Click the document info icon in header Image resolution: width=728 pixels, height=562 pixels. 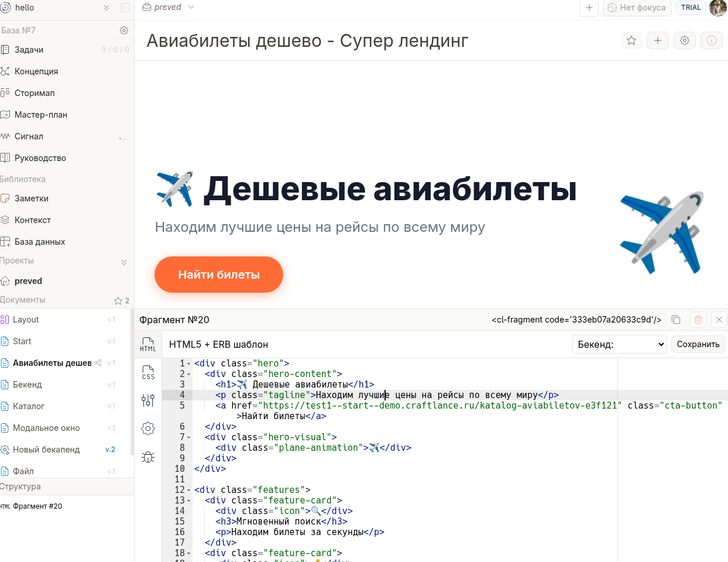click(711, 40)
